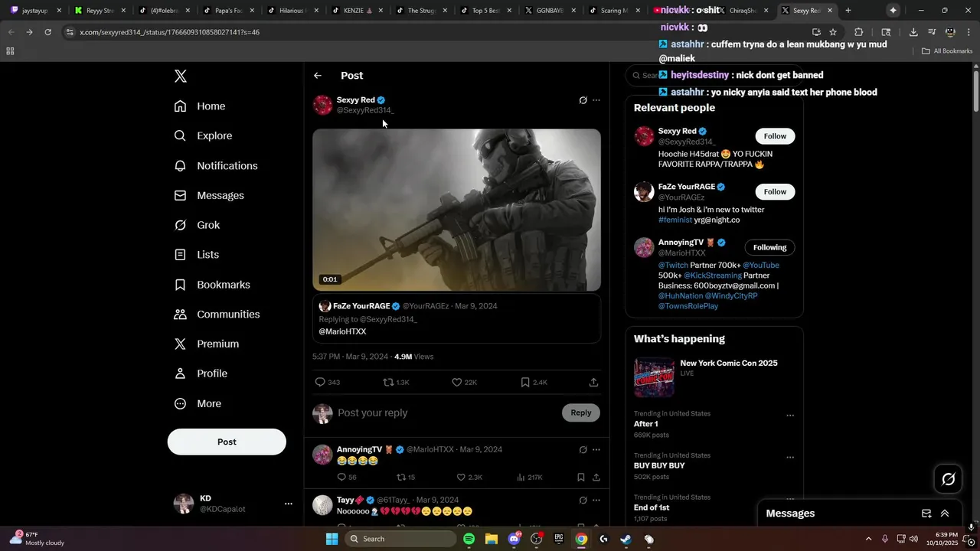
Task: Share the main post
Action: point(593,382)
